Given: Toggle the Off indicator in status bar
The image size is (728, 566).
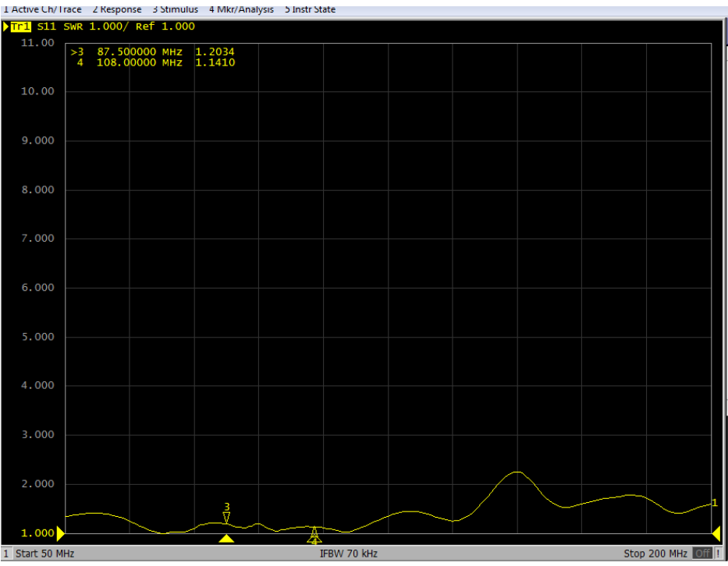Looking at the screenshot, I should pos(702,554).
